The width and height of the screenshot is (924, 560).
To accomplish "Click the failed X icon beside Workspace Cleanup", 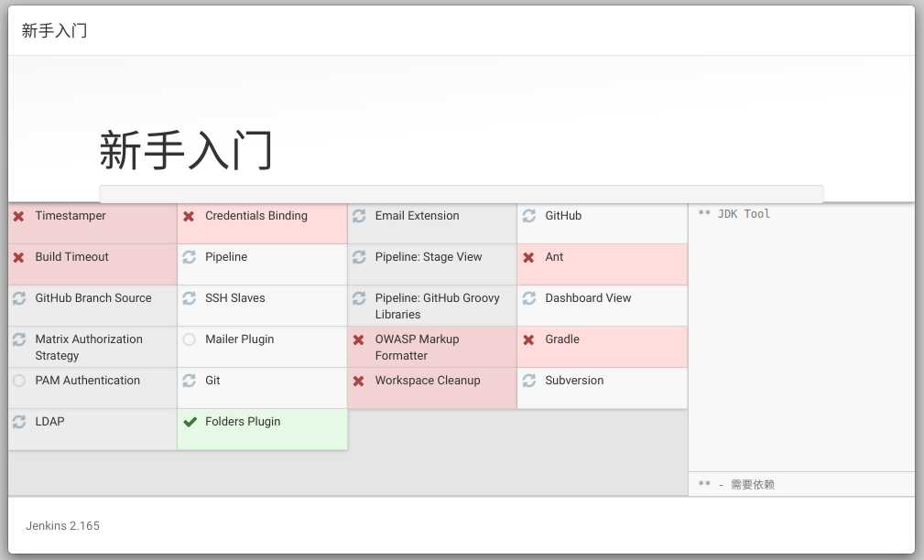I will tap(358, 381).
